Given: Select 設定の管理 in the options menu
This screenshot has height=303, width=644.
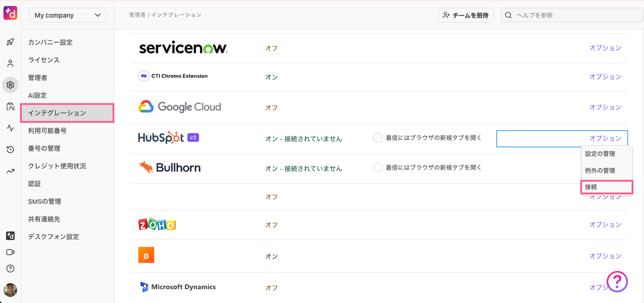Looking at the screenshot, I should 607,154.
